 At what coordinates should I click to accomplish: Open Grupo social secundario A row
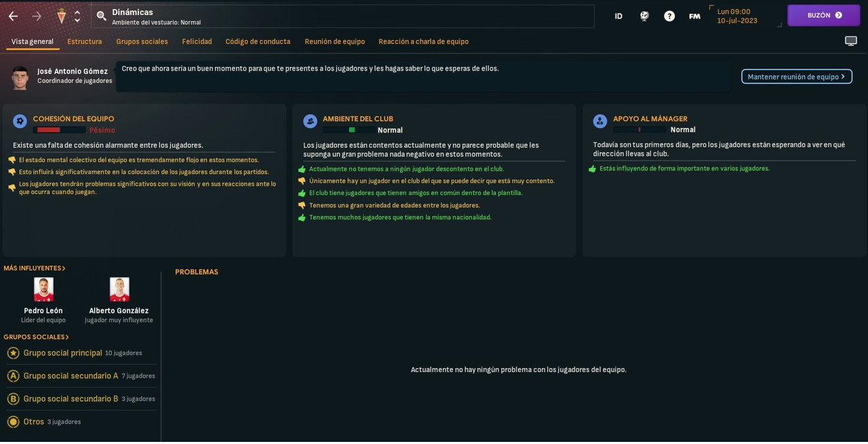(81, 376)
